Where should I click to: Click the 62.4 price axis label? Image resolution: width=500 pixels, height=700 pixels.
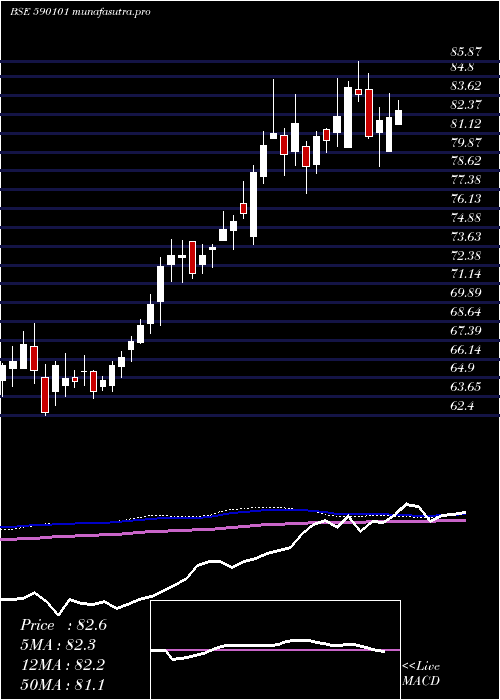463,406
